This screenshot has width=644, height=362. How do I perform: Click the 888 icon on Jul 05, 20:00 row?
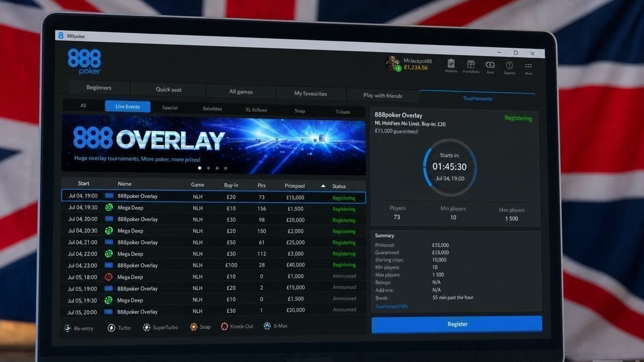click(x=109, y=312)
